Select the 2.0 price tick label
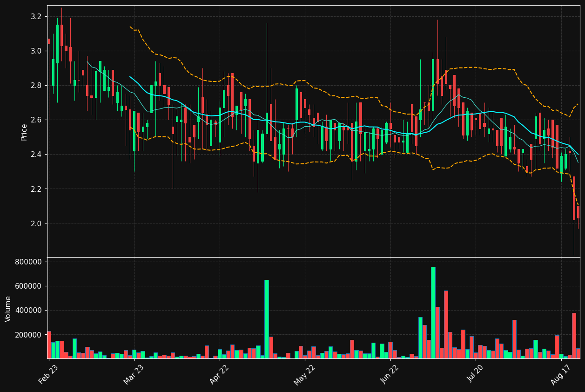 pos(36,223)
